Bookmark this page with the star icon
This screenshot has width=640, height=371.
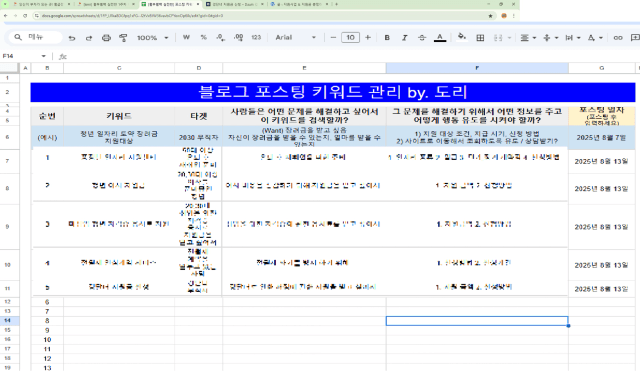point(490,16)
